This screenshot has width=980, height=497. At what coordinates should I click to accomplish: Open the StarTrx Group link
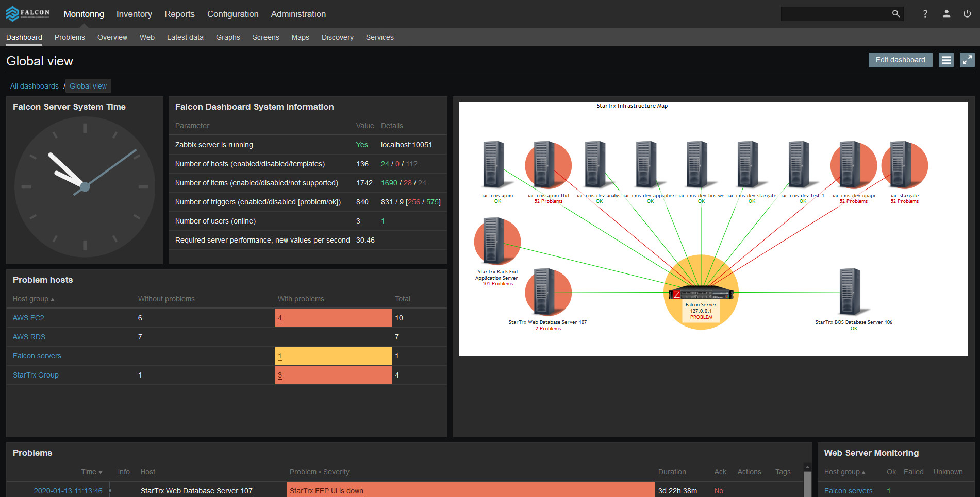click(36, 375)
